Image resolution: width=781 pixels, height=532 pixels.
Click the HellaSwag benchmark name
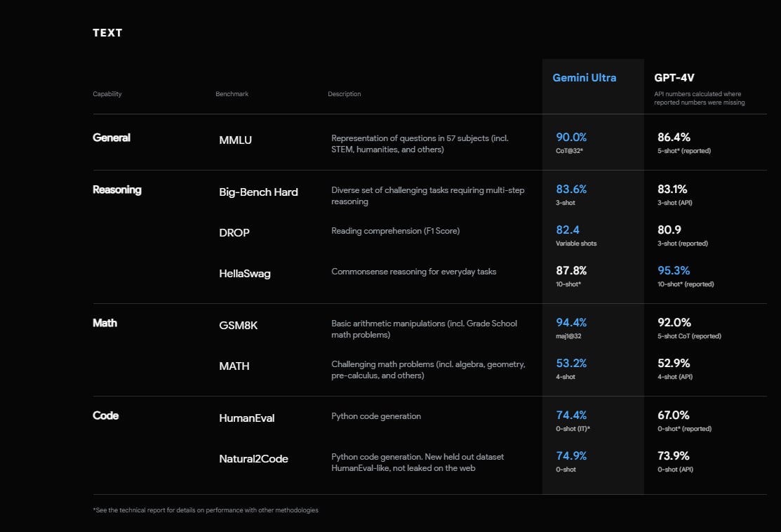tap(244, 274)
